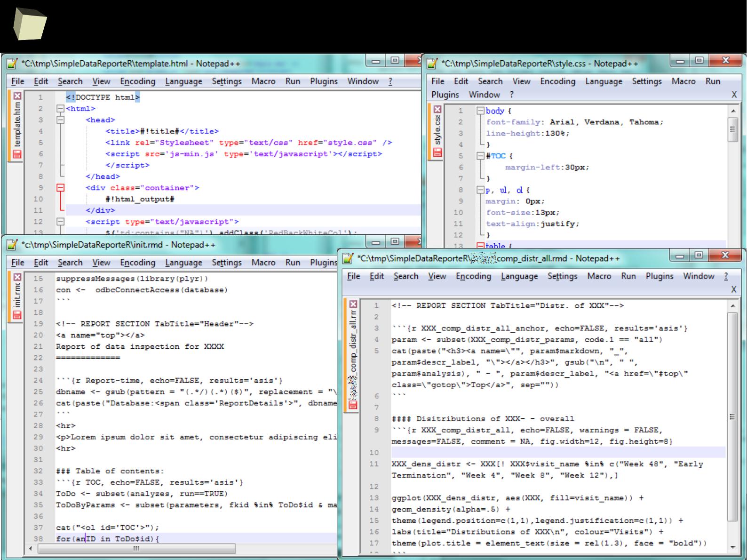Click 'Report of data inspection for XXXX' line
Viewport: 747px width, 560px height.
(x=140, y=347)
